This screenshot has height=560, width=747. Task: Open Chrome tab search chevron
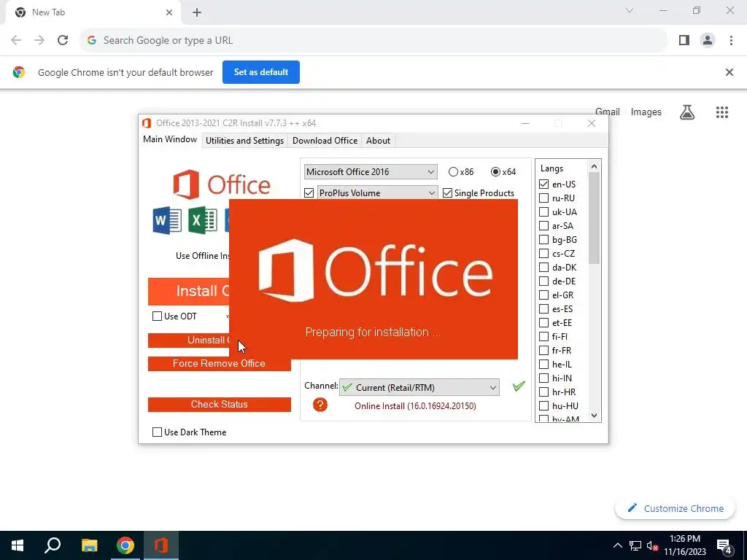point(630,10)
